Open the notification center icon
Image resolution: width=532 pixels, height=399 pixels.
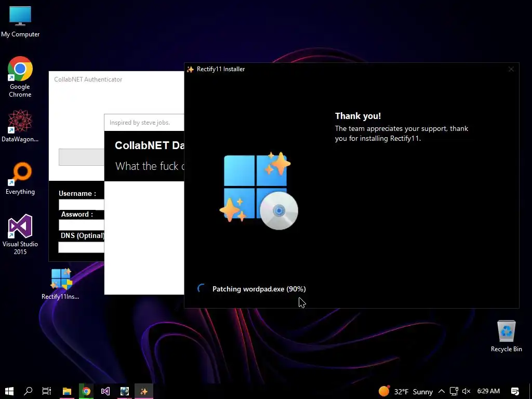[x=515, y=392]
